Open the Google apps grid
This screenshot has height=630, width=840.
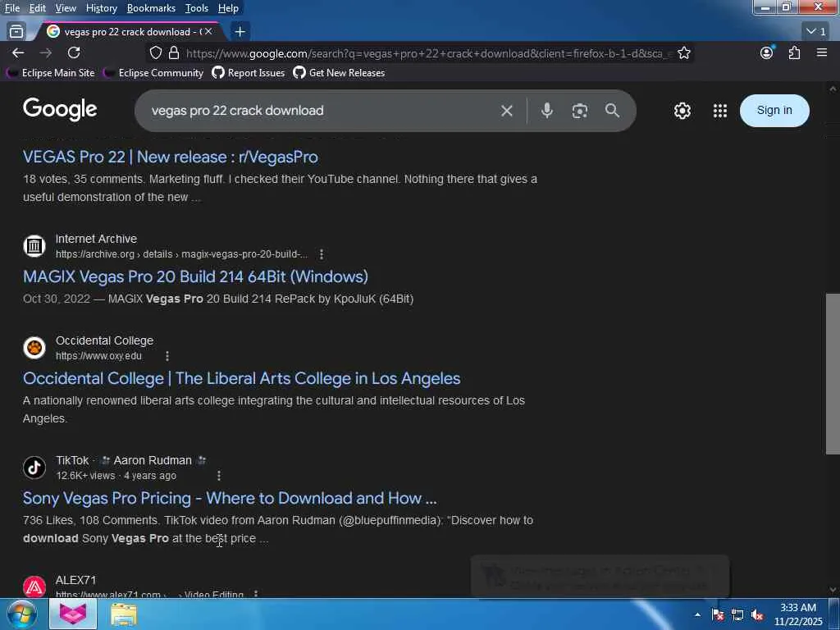point(720,111)
